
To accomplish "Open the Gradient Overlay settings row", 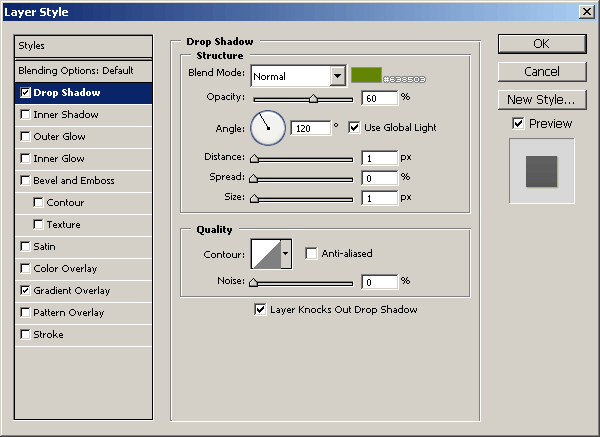I will click(83, 291).
